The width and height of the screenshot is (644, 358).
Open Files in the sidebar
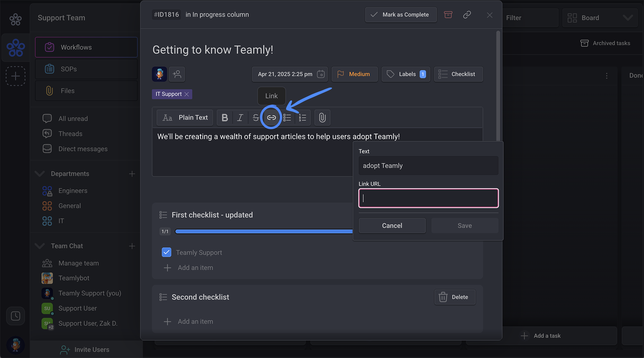[86, 91]
